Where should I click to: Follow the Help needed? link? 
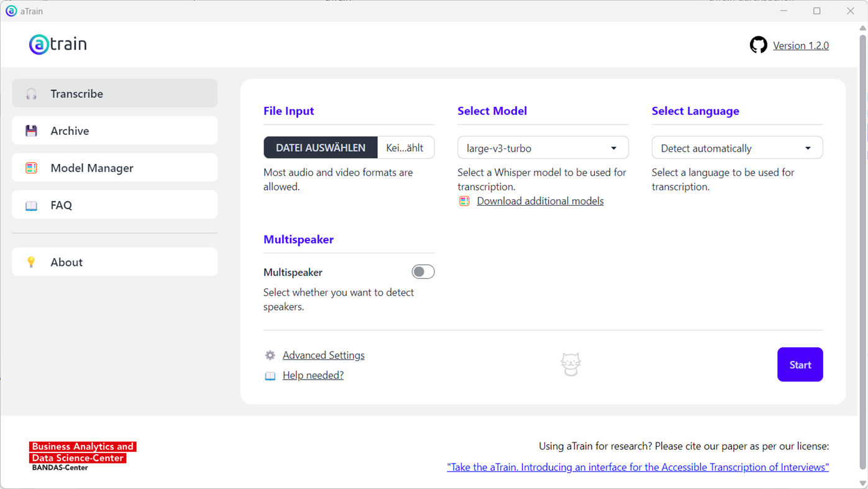(x=313, y=375)
